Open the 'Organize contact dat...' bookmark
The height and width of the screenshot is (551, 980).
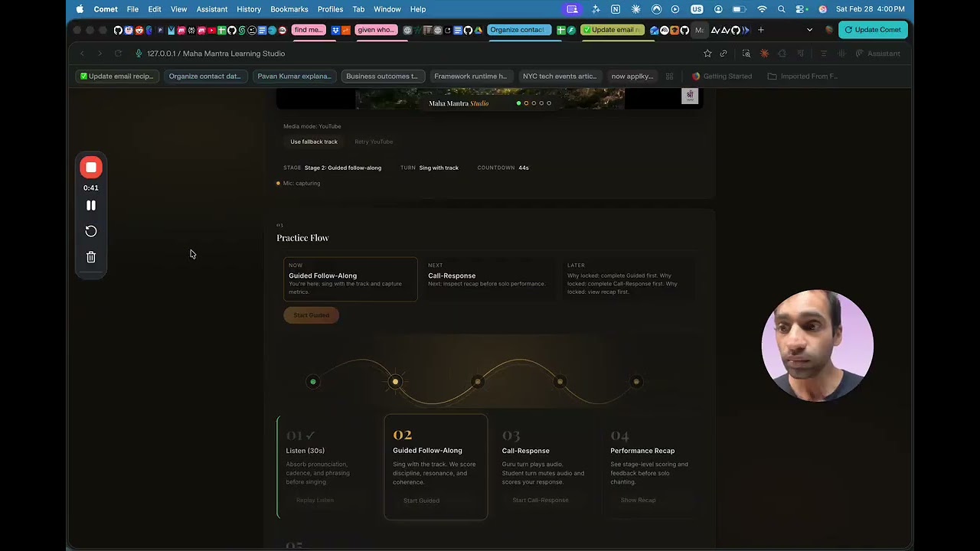204,77
